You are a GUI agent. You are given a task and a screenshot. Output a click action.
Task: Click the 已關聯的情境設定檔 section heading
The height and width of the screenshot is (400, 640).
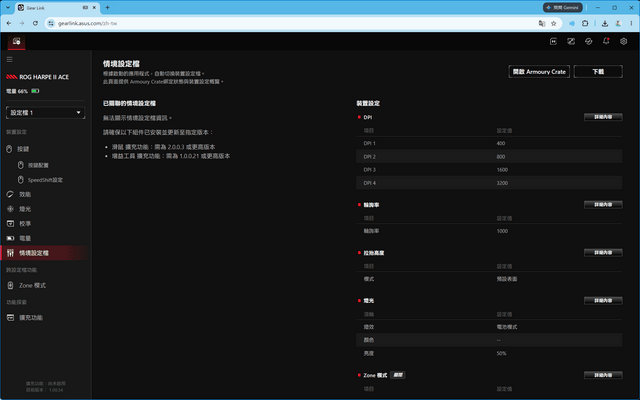[x=129, y=103]
